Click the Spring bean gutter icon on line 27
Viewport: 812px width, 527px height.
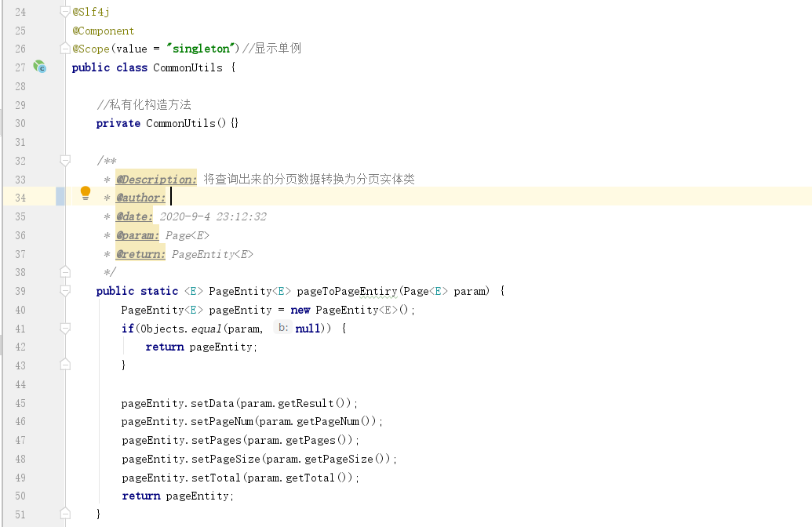(40, 67)
